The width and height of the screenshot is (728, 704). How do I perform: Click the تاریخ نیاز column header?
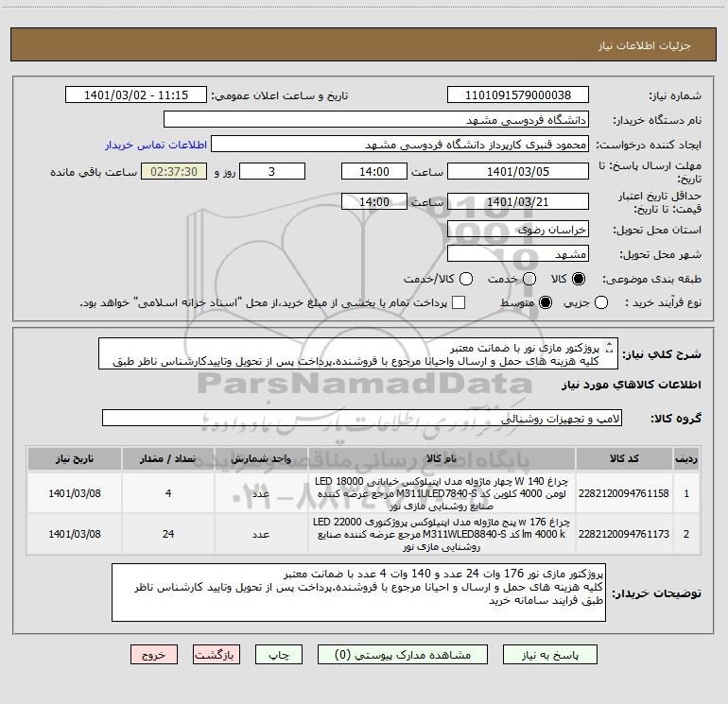[75, 459]
